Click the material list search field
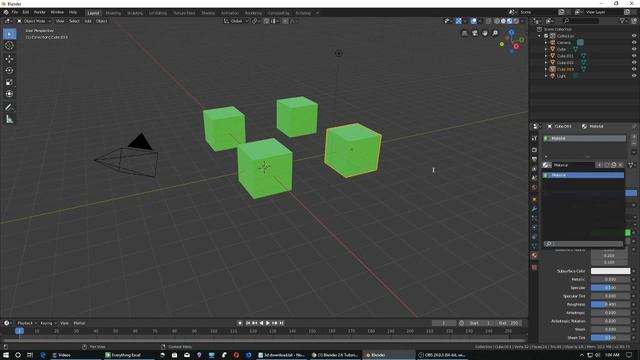The image size is (640, 360). point(584,244)
